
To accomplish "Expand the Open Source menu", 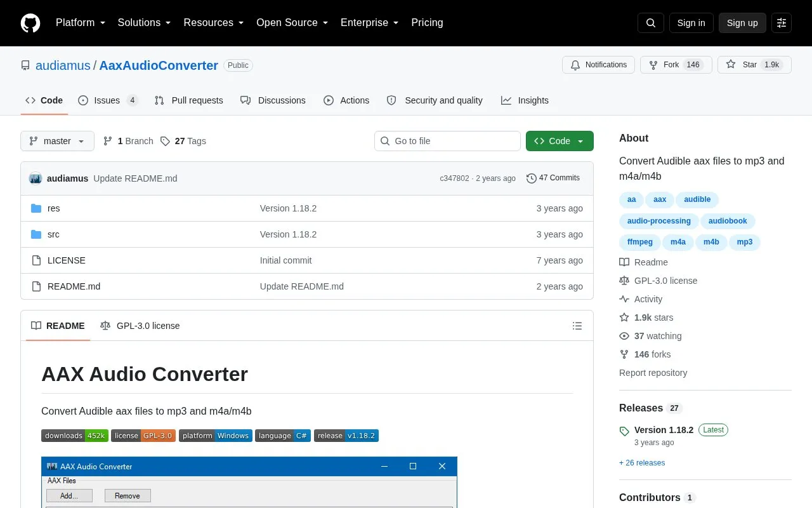I will click(x=292, y=23).
